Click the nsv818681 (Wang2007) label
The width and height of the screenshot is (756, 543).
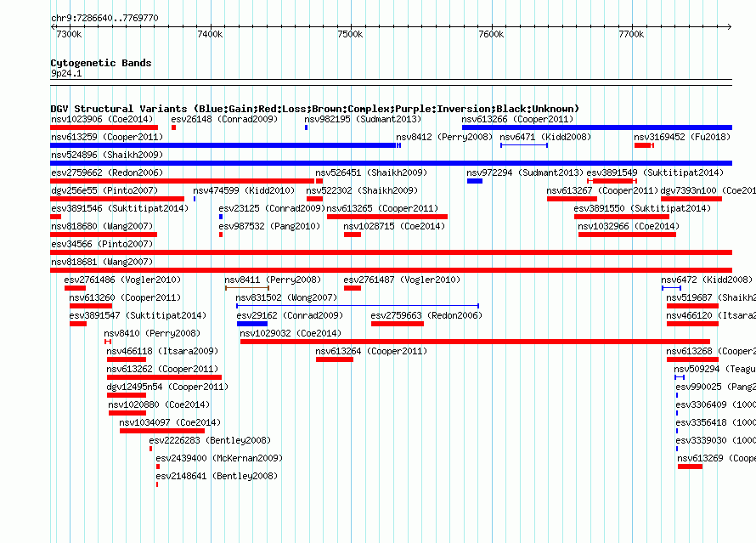[x=102, y=262]
